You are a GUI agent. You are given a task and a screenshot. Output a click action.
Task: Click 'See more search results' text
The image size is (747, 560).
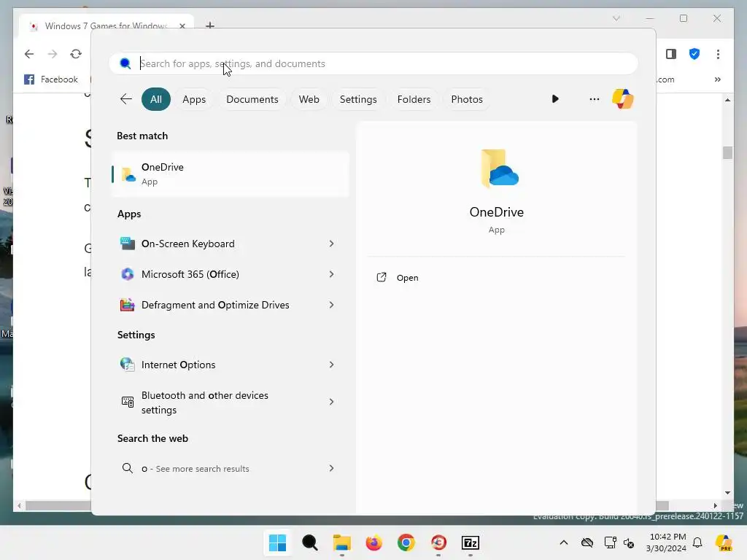203,469
